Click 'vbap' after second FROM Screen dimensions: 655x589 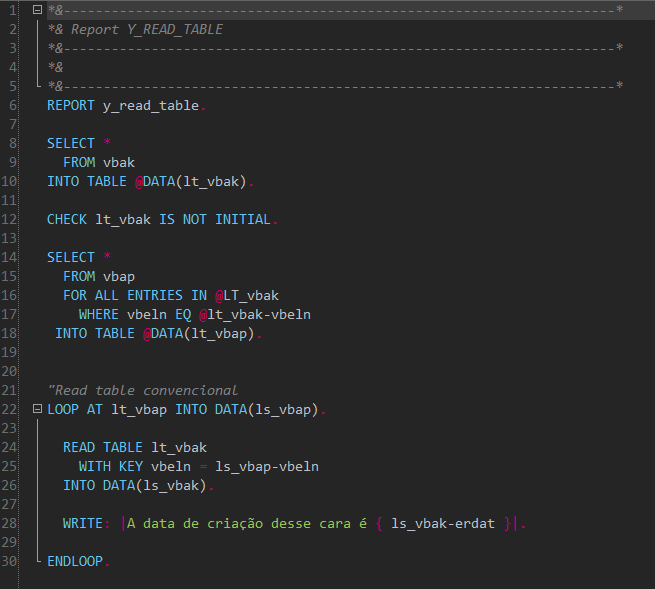point(119,277)
